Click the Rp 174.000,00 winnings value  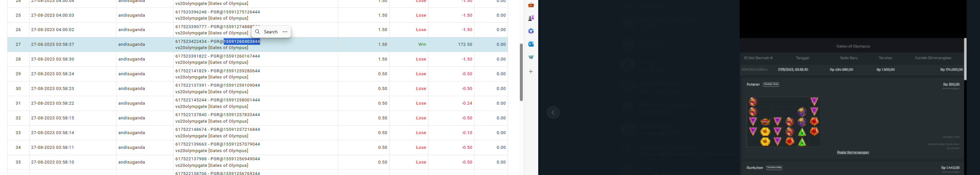[951, 70]
